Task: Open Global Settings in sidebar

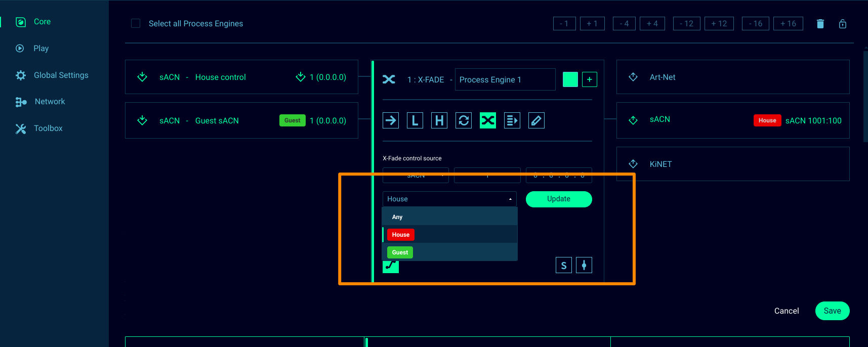Action: click(61, 75)
